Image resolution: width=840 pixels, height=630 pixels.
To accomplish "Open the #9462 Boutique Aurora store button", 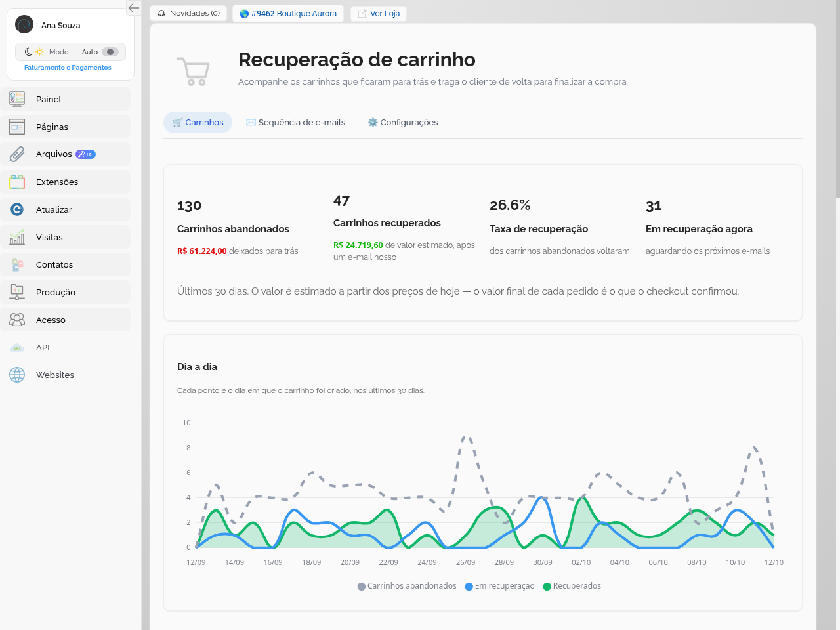I will click(x=288, y=13).
